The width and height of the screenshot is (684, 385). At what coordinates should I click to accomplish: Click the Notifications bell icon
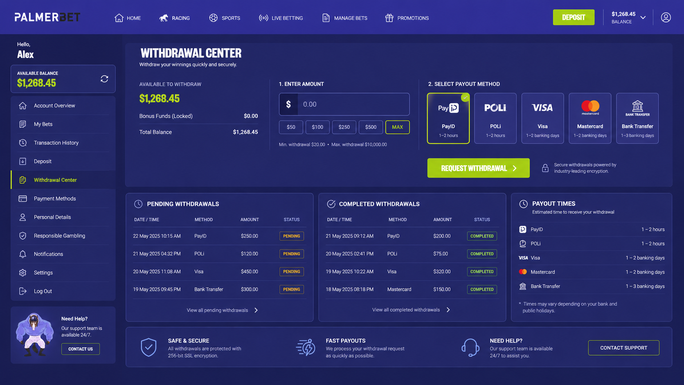23,254
